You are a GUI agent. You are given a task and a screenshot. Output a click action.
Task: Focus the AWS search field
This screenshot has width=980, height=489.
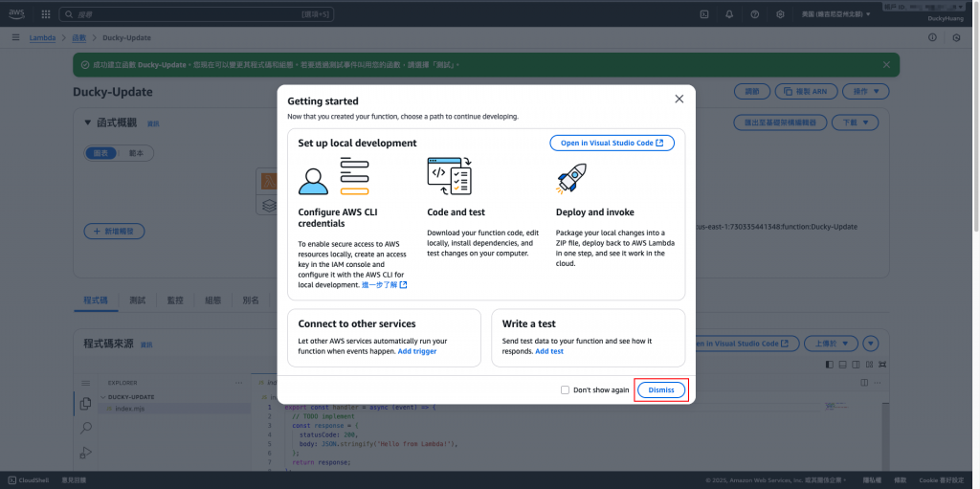tap(196, 13)
